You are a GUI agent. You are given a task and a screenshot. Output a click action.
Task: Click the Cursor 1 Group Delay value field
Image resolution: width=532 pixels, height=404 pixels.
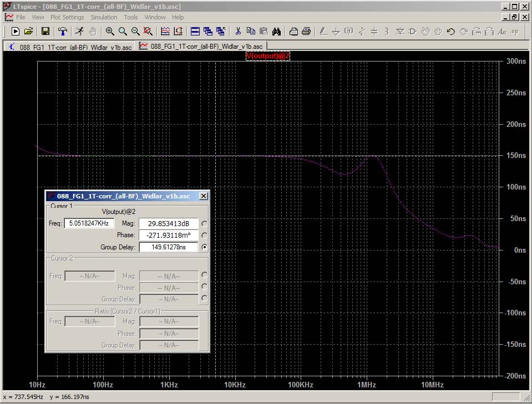[x=168, y=247]
